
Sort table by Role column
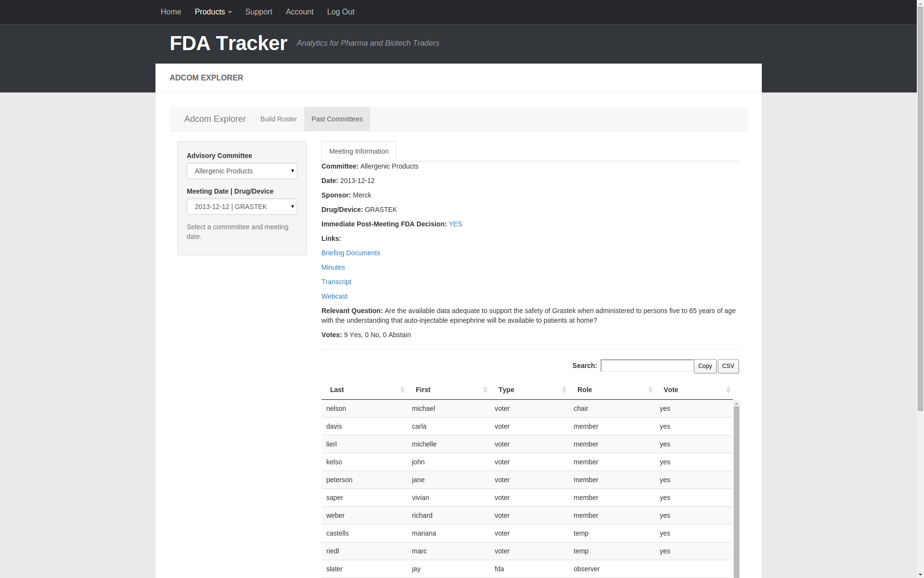click(613, 390)
